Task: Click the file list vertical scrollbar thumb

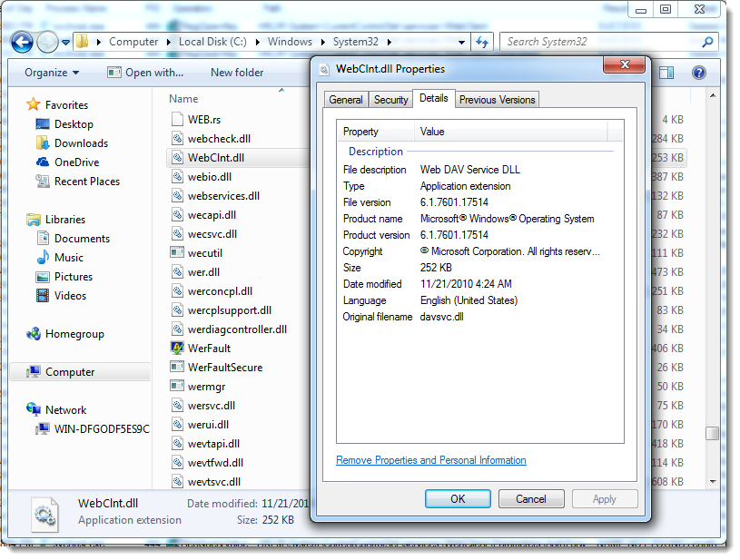Action: point(713,434)
